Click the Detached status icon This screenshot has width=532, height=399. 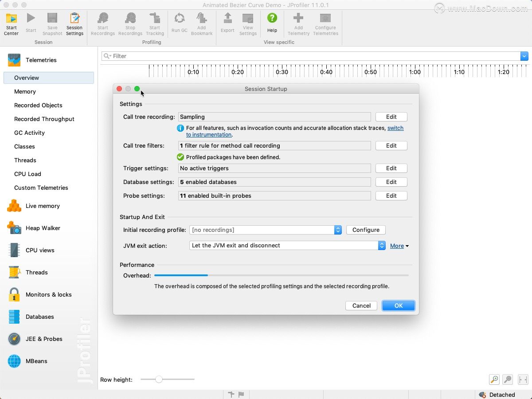[x=482, y=395]
